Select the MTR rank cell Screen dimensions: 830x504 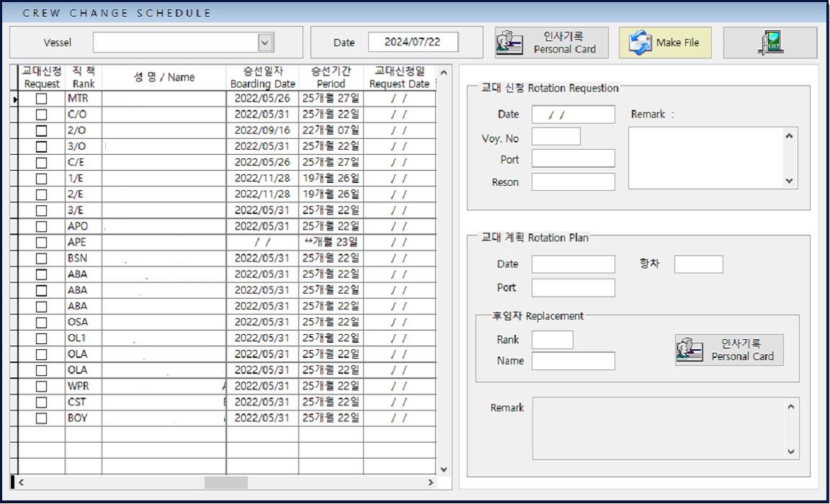pyautogui.click(x=84, y=99)
